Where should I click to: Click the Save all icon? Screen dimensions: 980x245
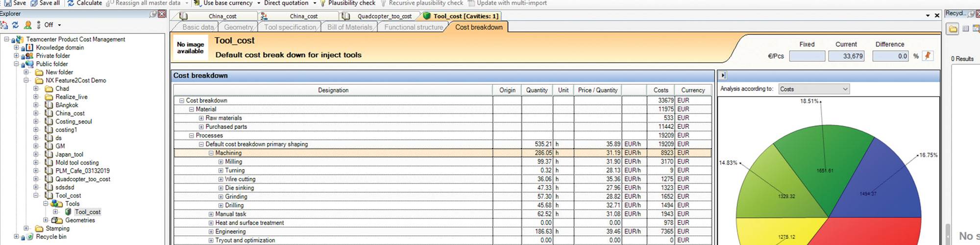(34, 3)
